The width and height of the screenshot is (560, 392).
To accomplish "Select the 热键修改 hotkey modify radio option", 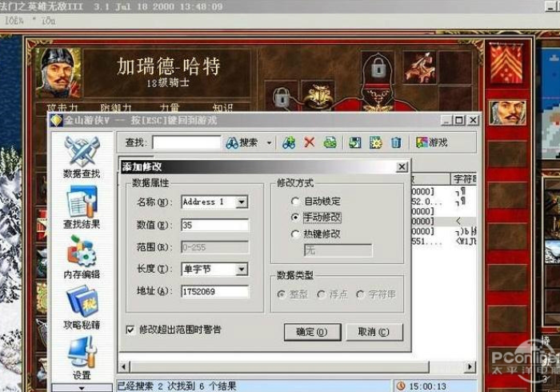I will tap(315, 234).
